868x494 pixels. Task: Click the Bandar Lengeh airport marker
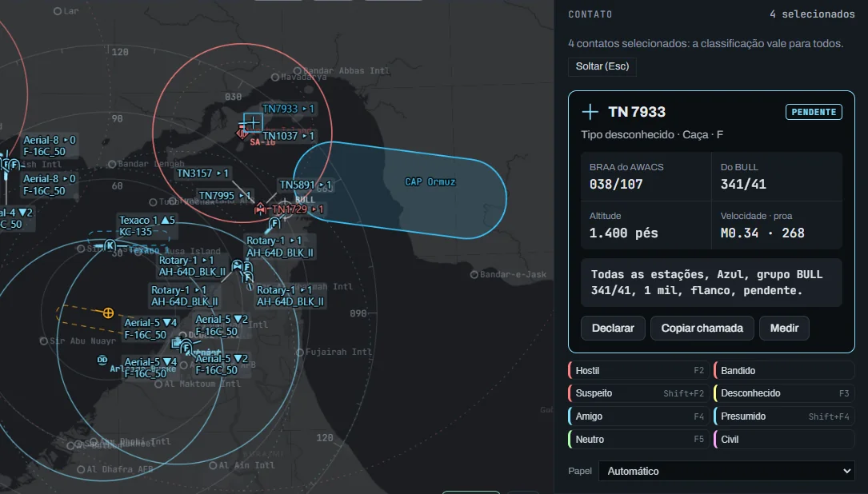(112, 165)
